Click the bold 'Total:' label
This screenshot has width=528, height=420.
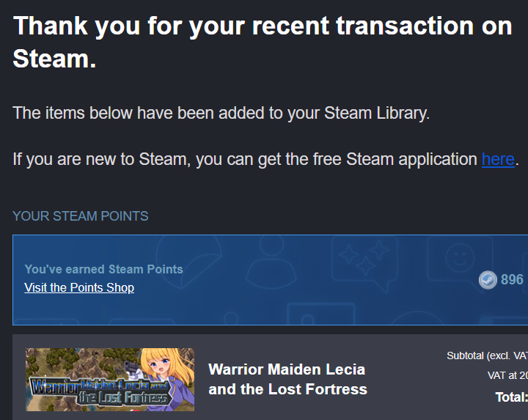click(x=511, y=397)
